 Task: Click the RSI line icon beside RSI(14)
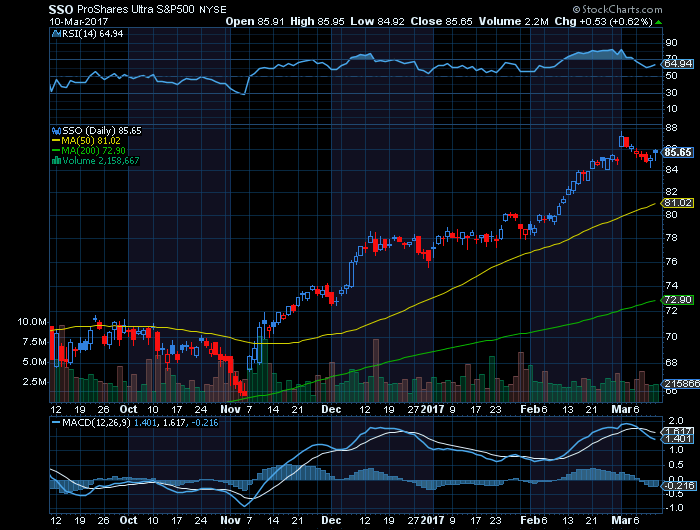coord(56,34)
